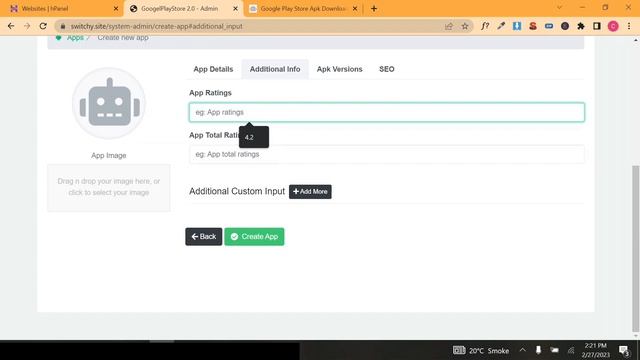Image resolution: width=640 pixels, height=360 pixels.
Task: Open the Chrome profile avatar
Action: tap(613, 26)
